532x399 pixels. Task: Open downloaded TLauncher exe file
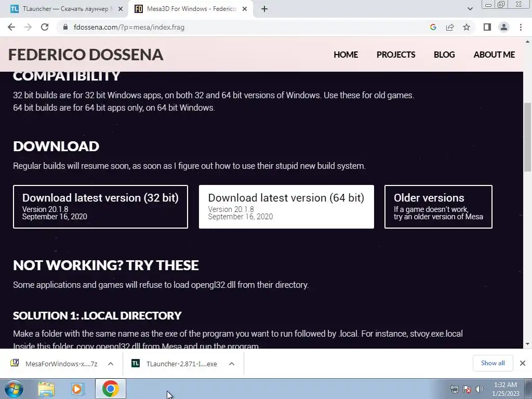pos(175,364)
